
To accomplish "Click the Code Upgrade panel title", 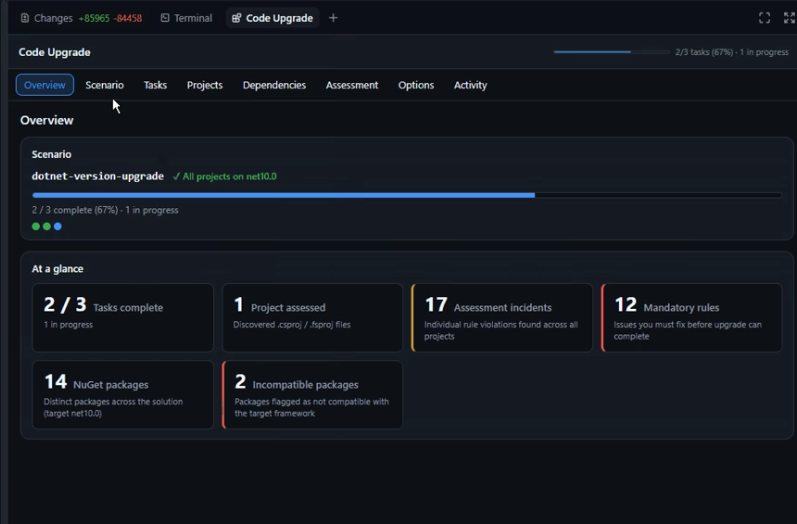I will tap(54, 52).
